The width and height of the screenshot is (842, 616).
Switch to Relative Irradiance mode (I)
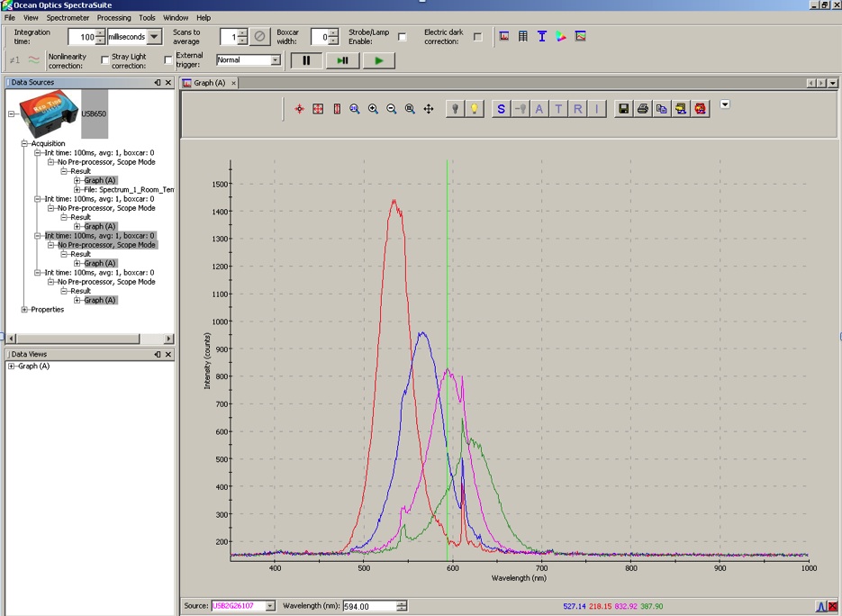click(x=596, y=109)
